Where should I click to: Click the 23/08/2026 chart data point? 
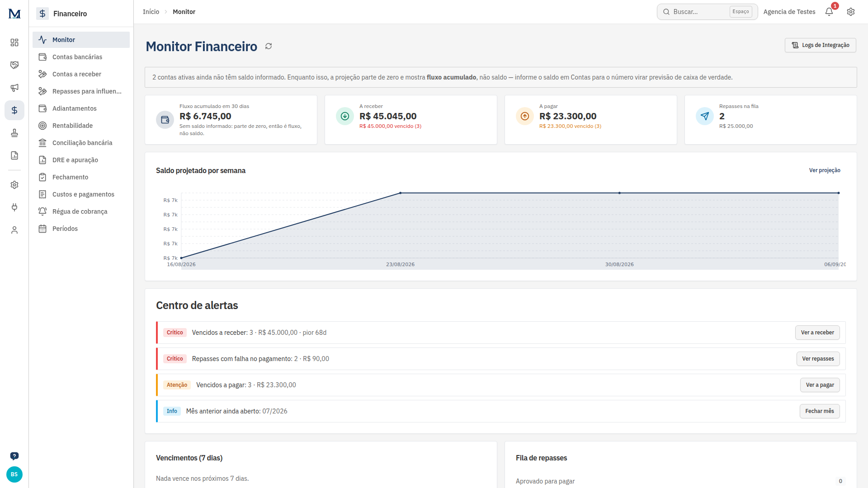(x=400, y=193)
